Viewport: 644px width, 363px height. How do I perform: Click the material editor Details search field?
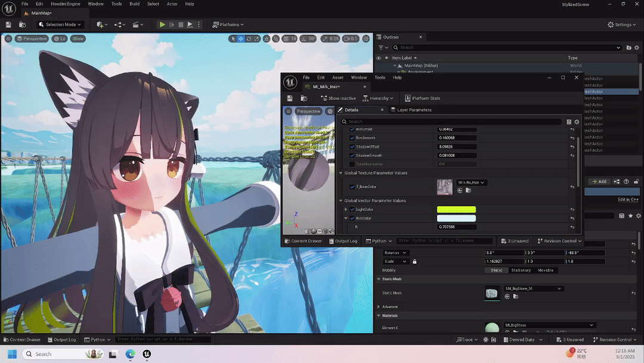click(452, 122)
